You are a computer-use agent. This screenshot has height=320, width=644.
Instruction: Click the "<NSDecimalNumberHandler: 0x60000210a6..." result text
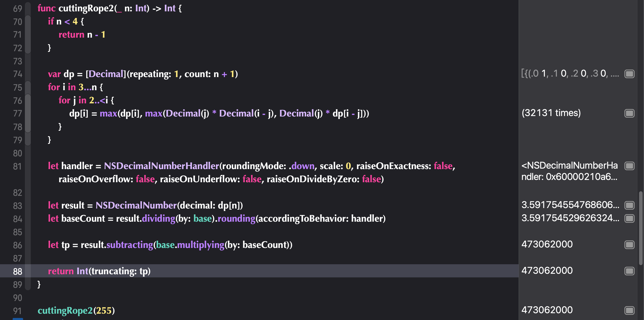570,171
